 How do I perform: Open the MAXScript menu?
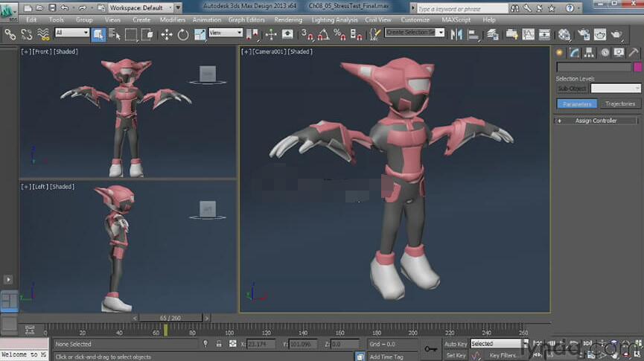point(456,19)
